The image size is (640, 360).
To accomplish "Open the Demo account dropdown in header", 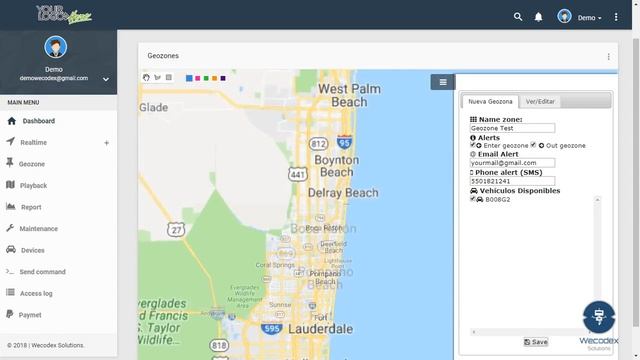I will pos(589,18).
